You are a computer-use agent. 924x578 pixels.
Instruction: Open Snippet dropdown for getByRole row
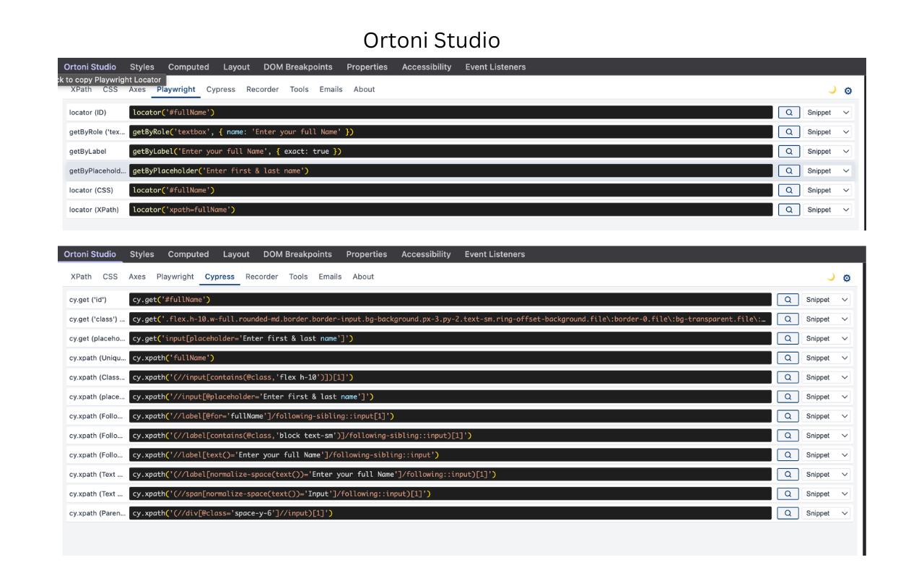click(x=828, y=132)
